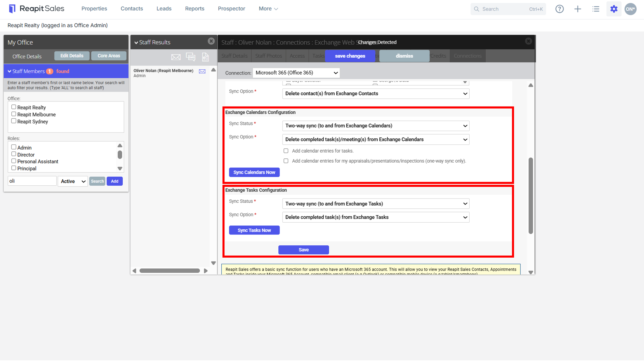The width and height of the screenshot is (644, 362).
Task: Open Exchange Tasks Sync Status dropdown
Action: (x=376, y=204)
